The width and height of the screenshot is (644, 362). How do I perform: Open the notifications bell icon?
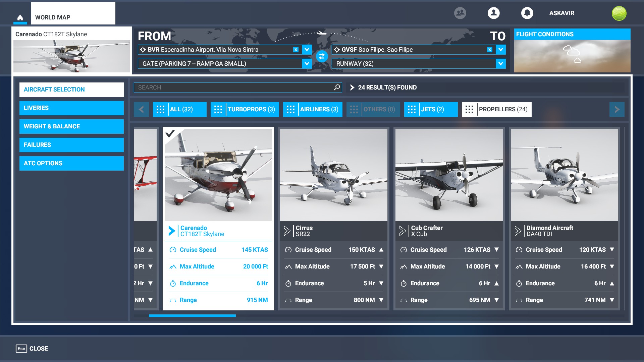[x=527, y=13]
